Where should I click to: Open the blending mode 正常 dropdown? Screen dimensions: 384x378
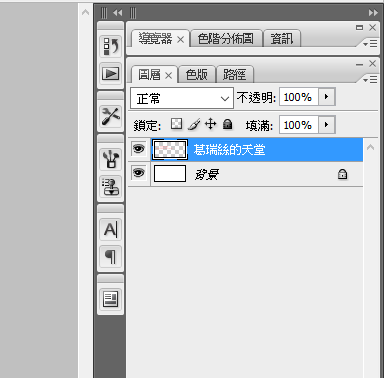[x=182, y=98]
